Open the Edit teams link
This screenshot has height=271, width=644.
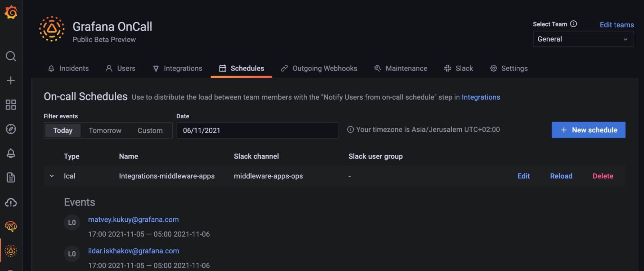617,25
